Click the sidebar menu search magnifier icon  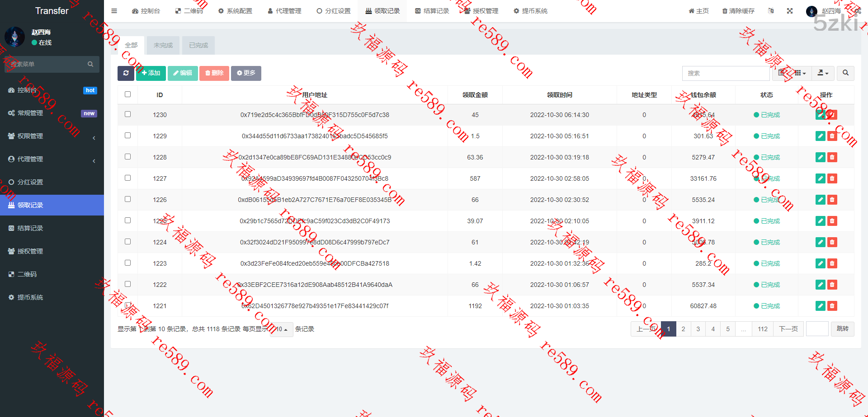tap(90, 65)
